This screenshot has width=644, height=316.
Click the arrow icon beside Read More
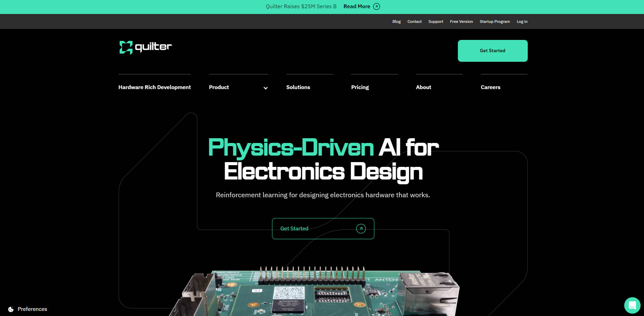376,6
